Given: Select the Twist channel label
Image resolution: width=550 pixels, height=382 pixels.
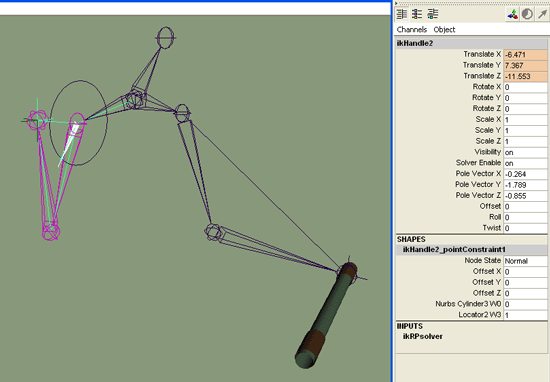Looking at the screenshot, I should point(491,228).
